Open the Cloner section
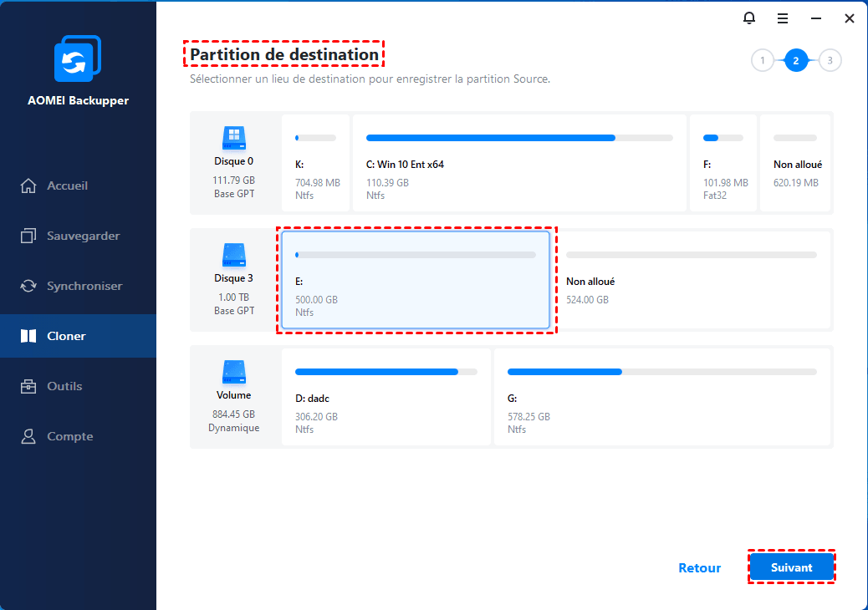The height and width of the screenshot is (610, 868). [x=78, y=336]
